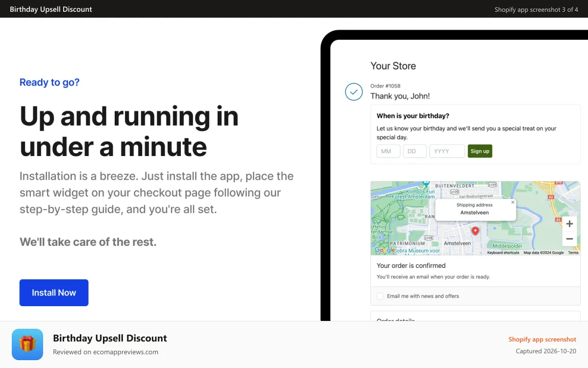This screenshot has width=588, height=368.
Task: Click 'When is your birthday?' heading
Action: click(413, 116)
